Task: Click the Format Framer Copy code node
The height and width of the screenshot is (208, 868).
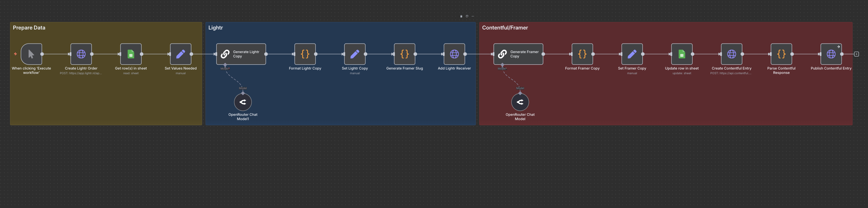Action: coord(582,54)
